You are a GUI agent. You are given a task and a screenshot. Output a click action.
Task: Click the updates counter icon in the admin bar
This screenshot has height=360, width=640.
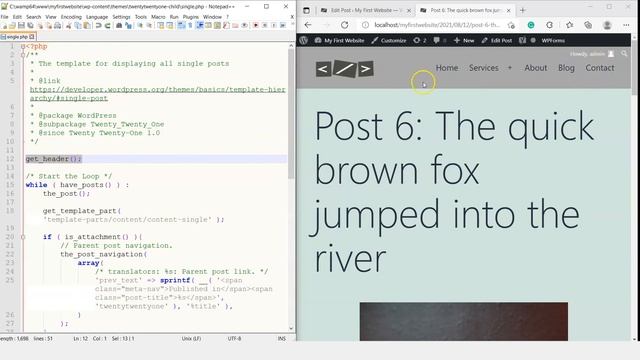coord(419,40)
